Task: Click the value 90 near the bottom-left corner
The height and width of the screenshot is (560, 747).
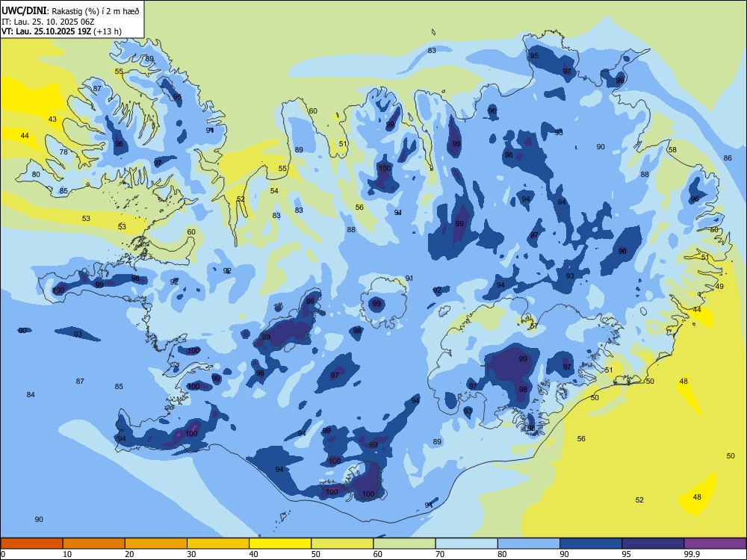Action: pos(39,520)
